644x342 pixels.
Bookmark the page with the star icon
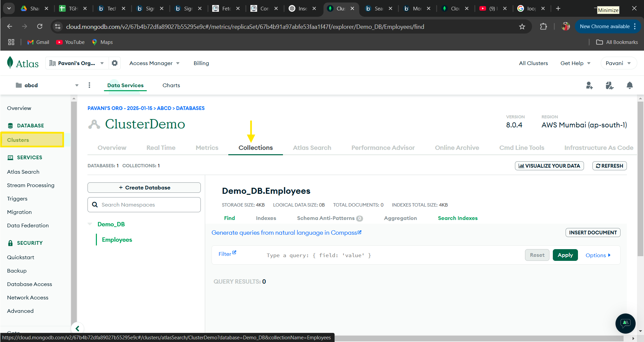tap(522, 26)
